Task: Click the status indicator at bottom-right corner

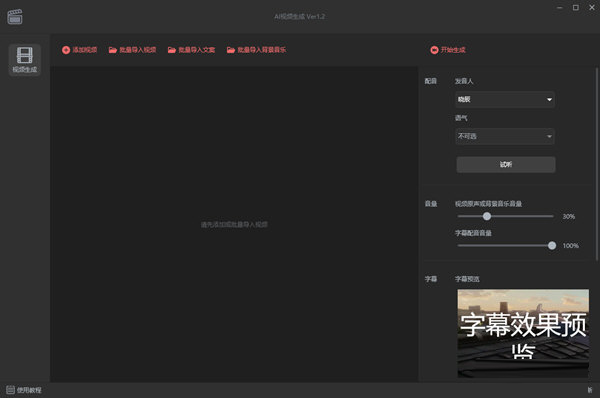Action: [590, 390]
